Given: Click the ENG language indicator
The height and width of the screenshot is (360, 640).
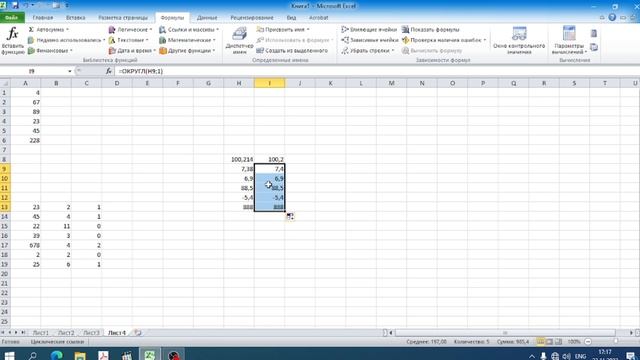Looking at the screenshot, I should (580, 356).
